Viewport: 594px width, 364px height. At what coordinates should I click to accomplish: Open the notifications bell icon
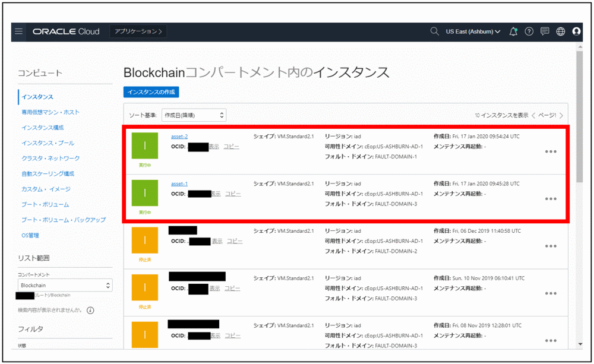(513, 31)
